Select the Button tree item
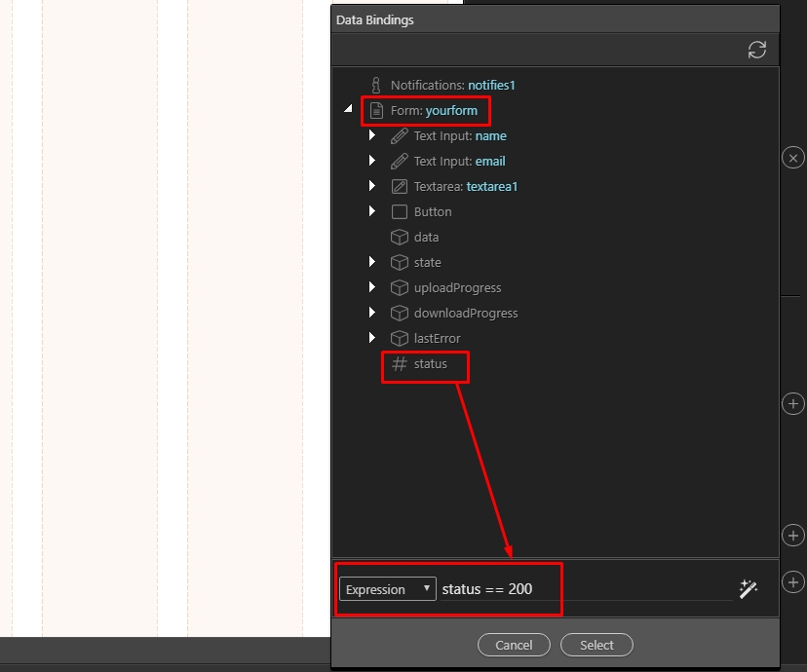 [433, 212]
